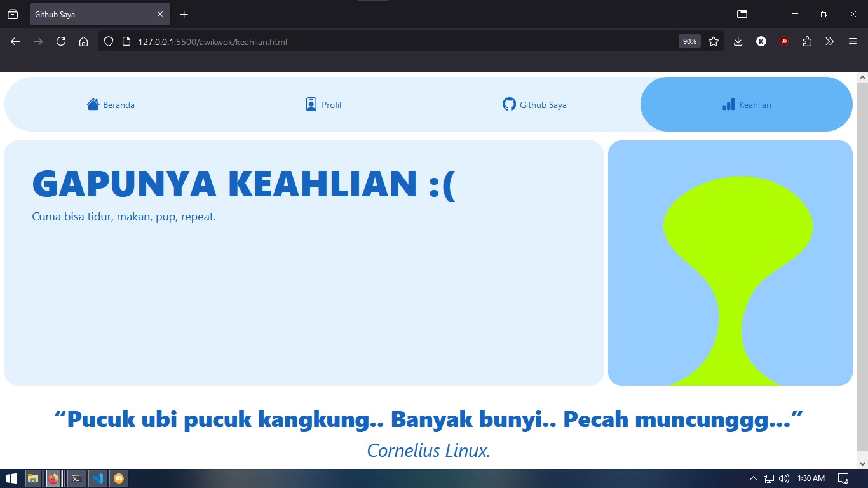
Task: Toggle the bookmark star for this page
Action: [714, 41]
